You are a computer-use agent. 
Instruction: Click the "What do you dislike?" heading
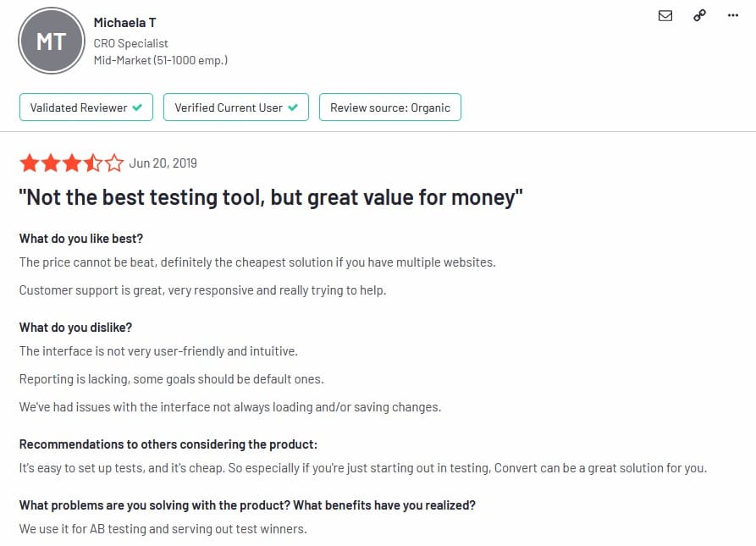(x=75, y=327)
